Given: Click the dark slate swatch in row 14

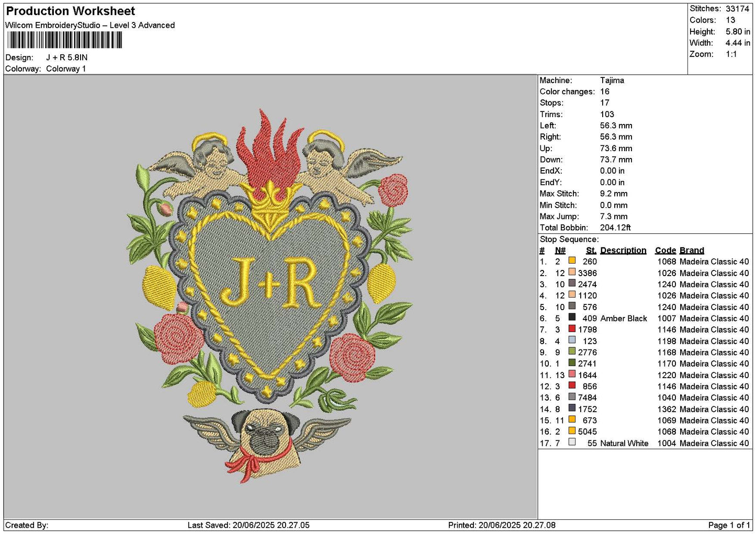Looking at the screenshot, I should 572,408.
